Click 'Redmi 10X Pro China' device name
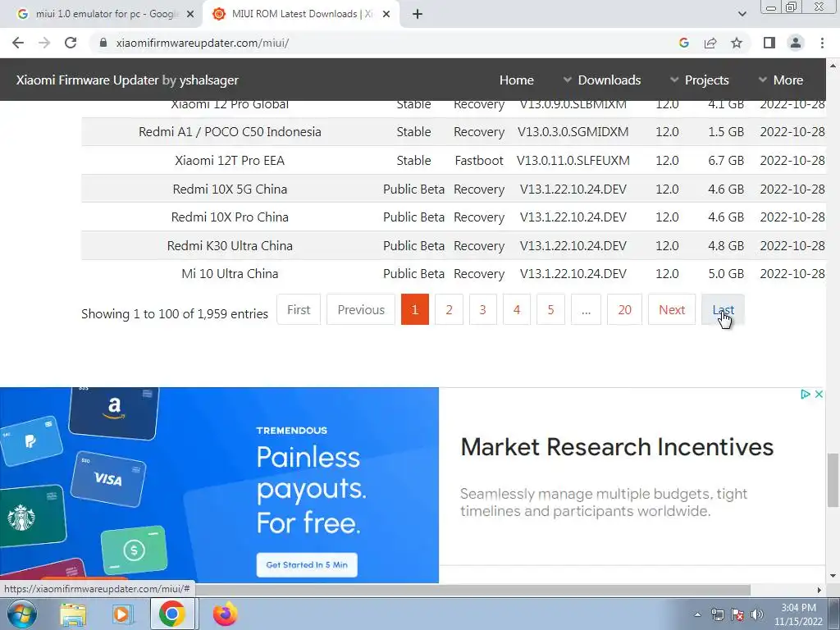This screenshot has width=840, height=630. (x=230, y=217)
